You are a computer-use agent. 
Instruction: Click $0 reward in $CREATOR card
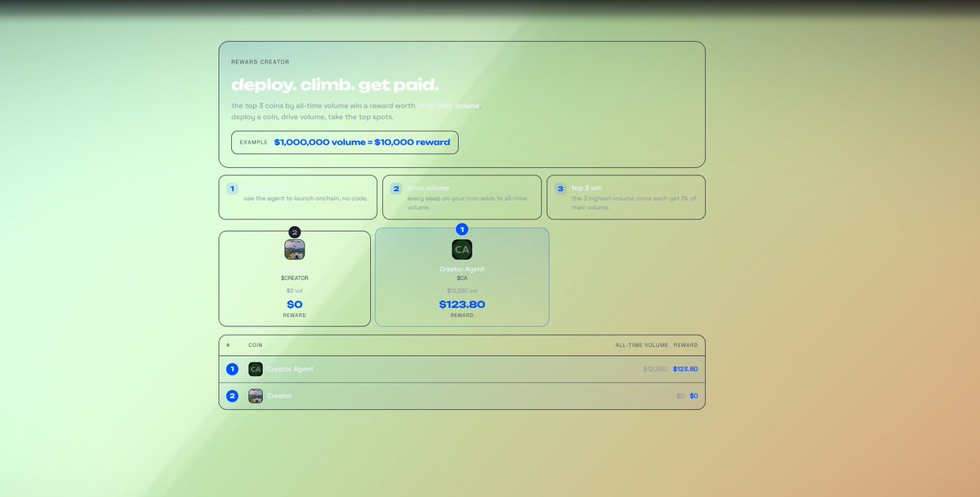point(295,304)
